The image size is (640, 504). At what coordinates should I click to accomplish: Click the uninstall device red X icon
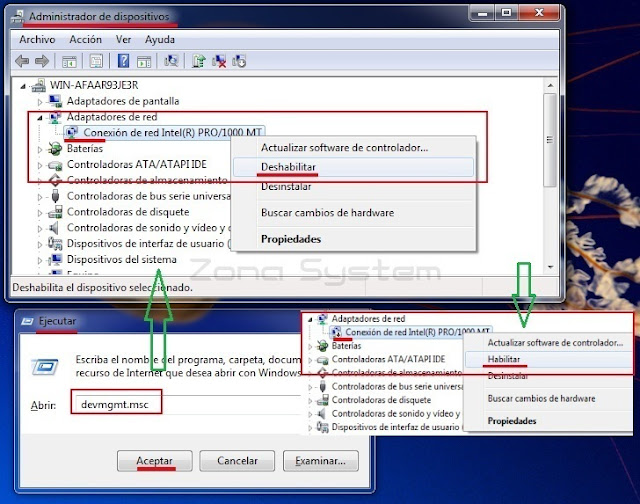click(219, 61)
